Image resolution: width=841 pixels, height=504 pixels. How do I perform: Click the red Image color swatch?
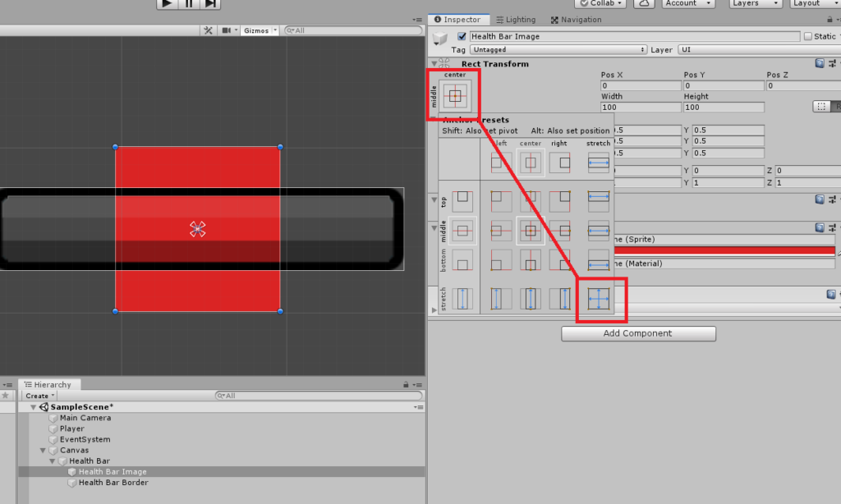[723, 250]
